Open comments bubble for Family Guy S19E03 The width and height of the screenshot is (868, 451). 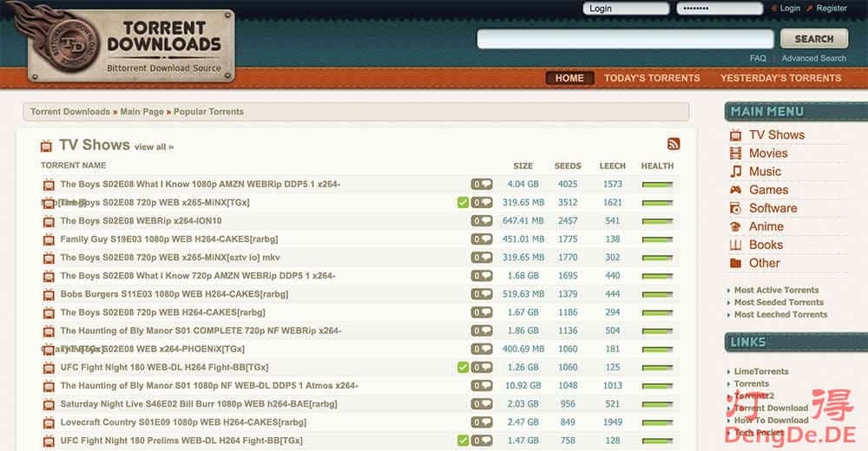[481, 239]
